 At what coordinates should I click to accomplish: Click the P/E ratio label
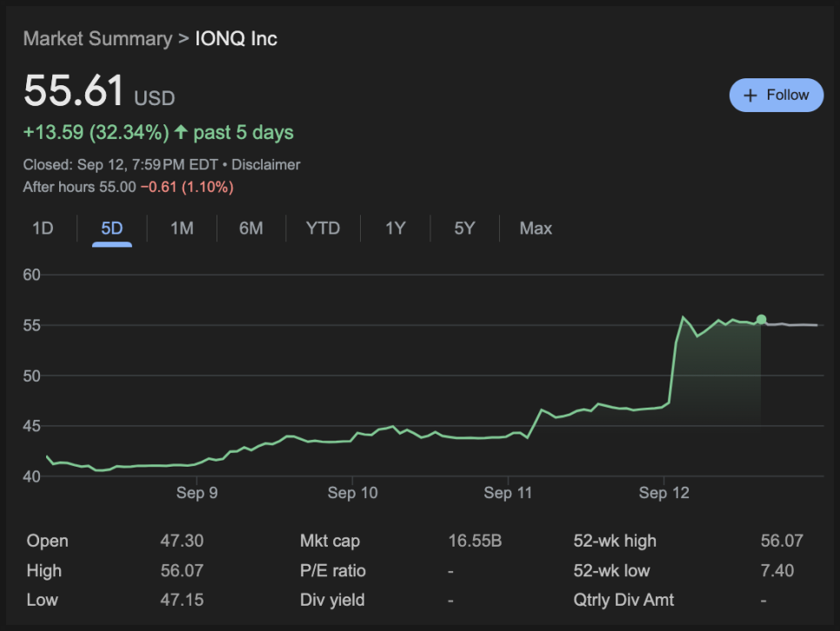coord(333,570)
